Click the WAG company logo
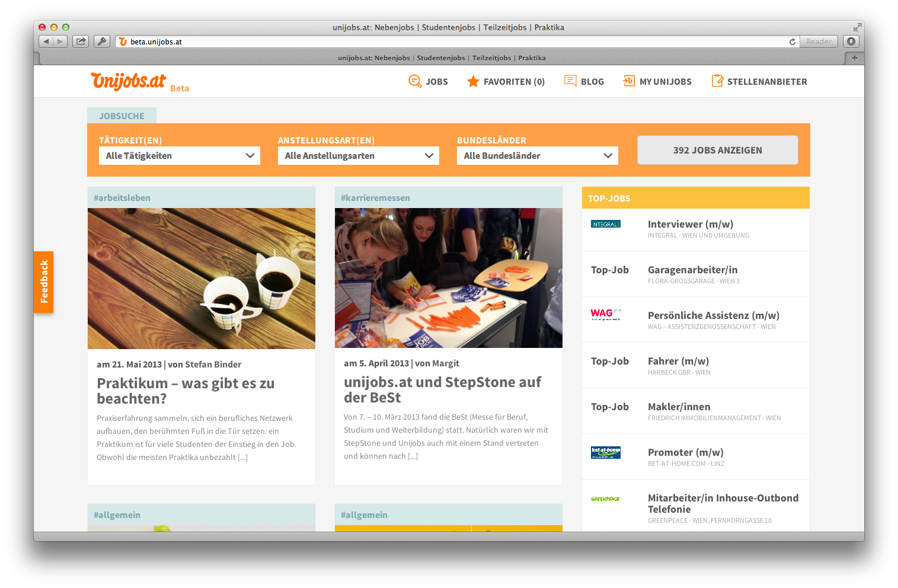Viewport: 898px width, 588px height. pos(606,314)
